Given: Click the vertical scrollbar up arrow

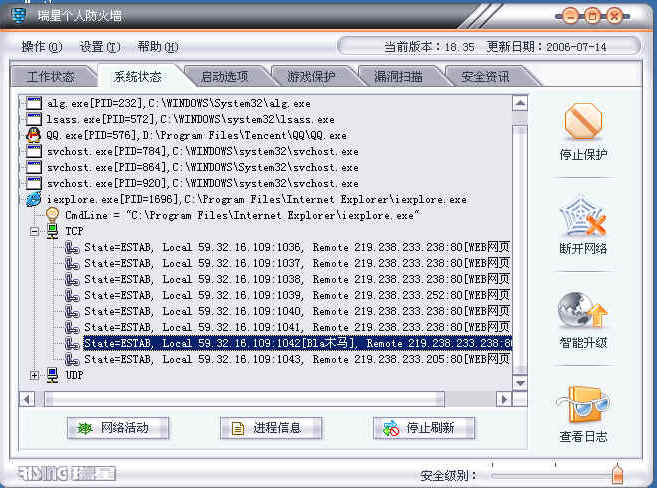Looking at the screenshot, I should coord(520,103).
